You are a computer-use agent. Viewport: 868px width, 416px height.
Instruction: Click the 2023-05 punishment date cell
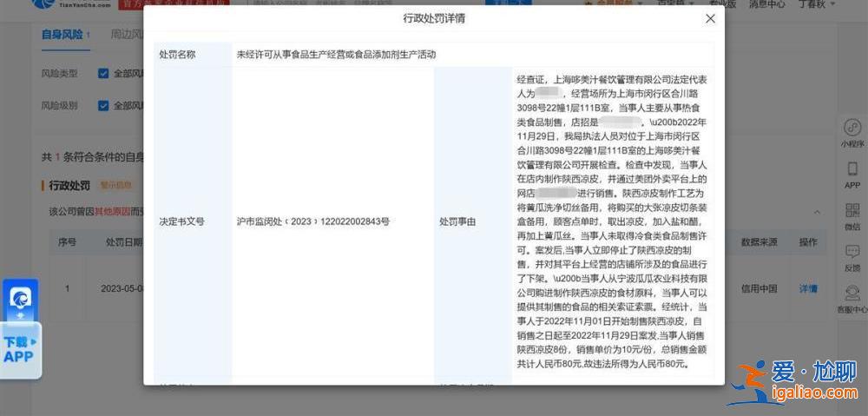[x=122, y=288]
